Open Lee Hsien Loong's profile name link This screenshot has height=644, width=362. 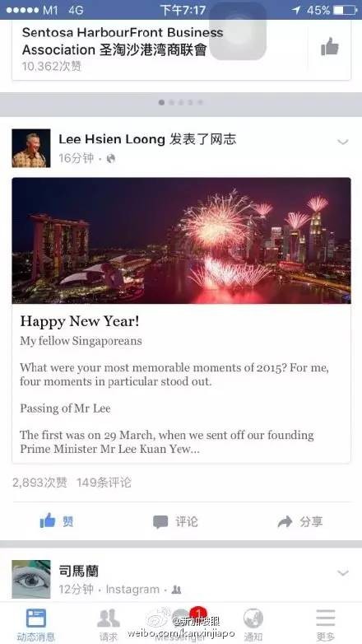(112, 140)
